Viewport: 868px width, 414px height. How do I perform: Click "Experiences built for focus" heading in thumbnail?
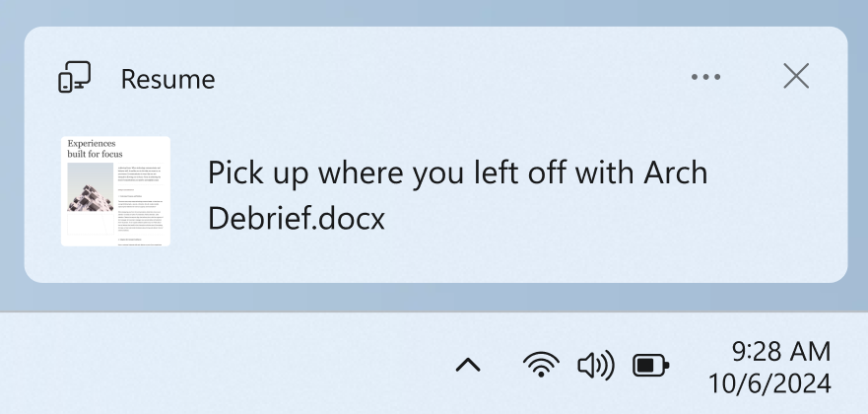93,149
